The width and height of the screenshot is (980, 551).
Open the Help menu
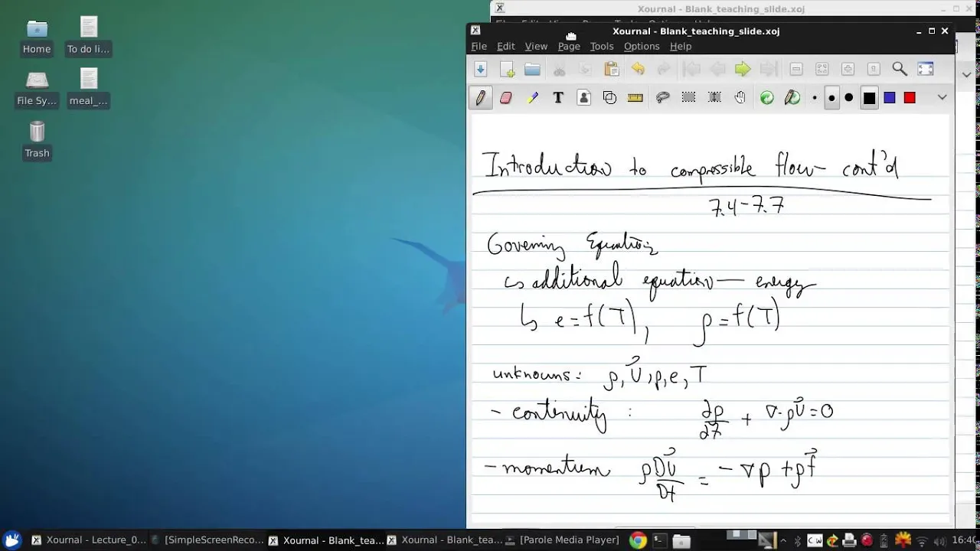[x=681, y=46]
